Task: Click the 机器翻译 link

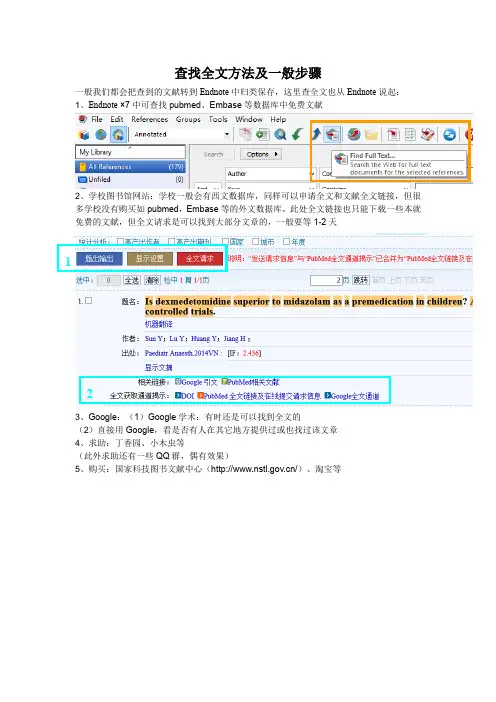Action: click(158, 324)
